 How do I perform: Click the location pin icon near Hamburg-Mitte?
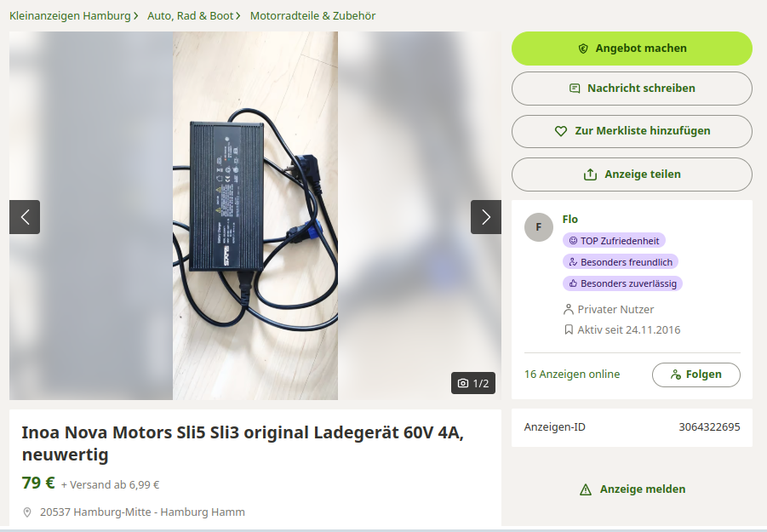point(27,512)
